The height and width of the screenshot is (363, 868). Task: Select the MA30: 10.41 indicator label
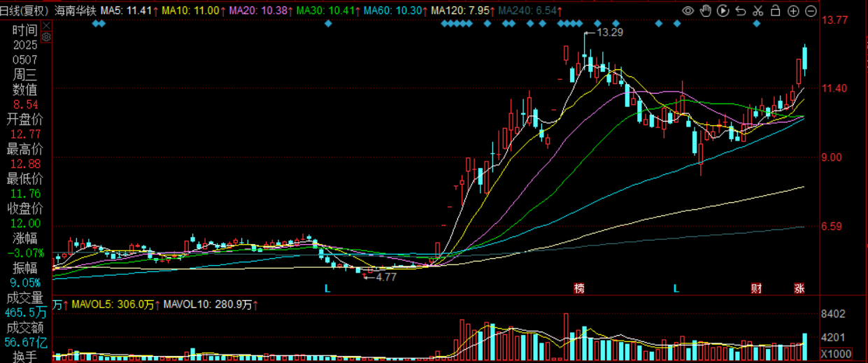click(325, 11)
